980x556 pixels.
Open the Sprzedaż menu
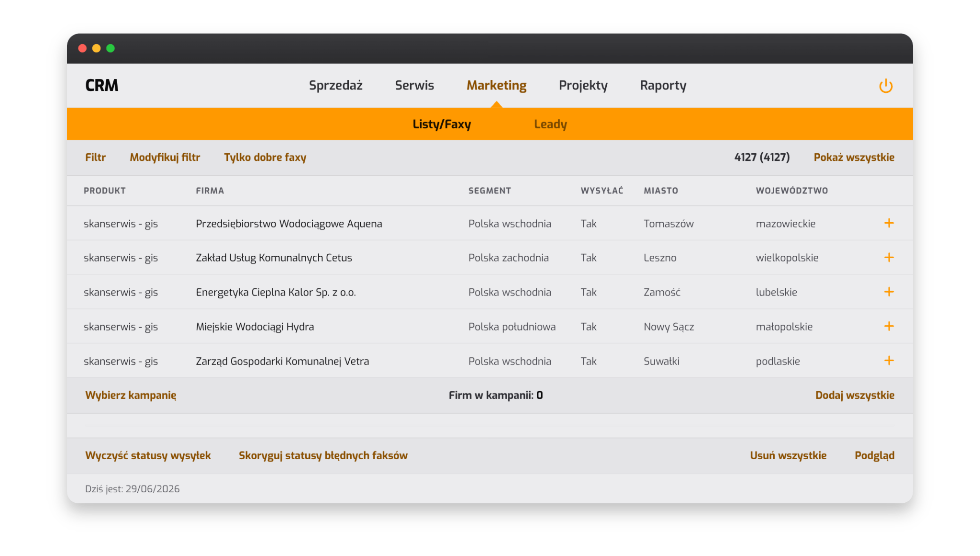coord(335,85)
